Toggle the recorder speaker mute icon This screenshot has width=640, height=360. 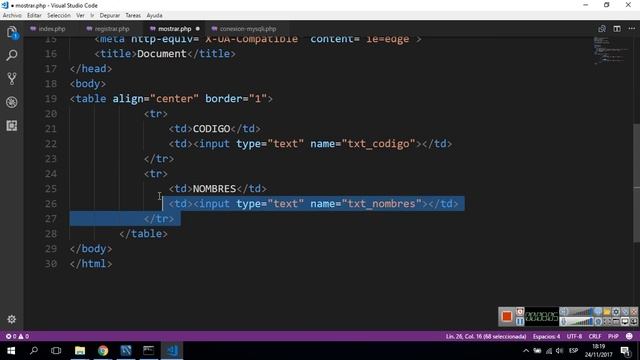[564, 312]
